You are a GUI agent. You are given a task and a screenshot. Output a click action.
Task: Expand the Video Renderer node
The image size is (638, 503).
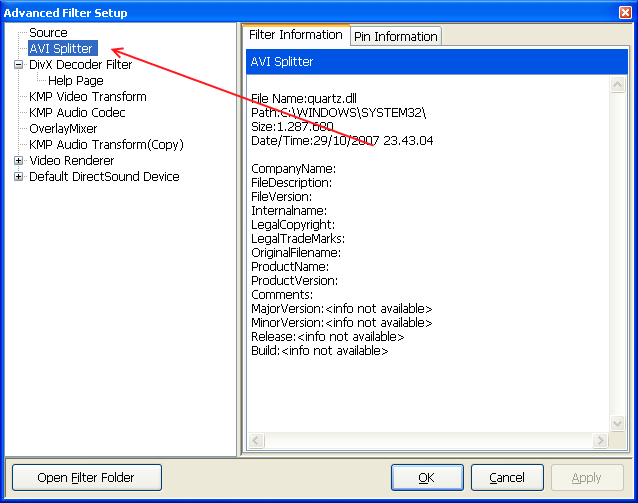[18, 160]
